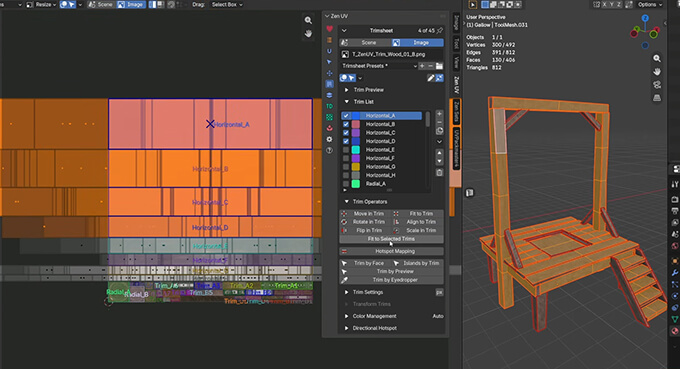Switch to the Tool sidebar tab
The height and width of the screenshot is (369, 680).
(456, 43)
